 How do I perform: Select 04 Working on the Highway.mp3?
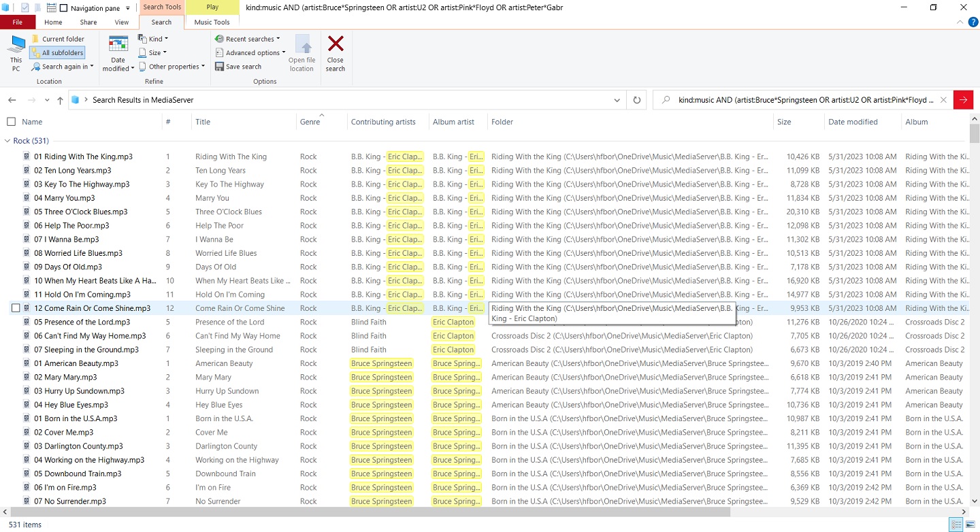click(x=89, y=460)
